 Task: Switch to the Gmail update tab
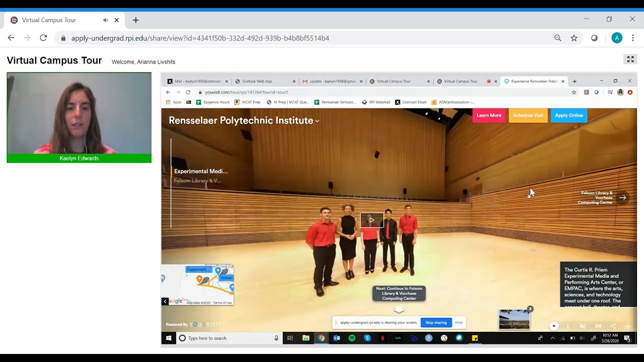pyautogui.click(x=332, y=81)
